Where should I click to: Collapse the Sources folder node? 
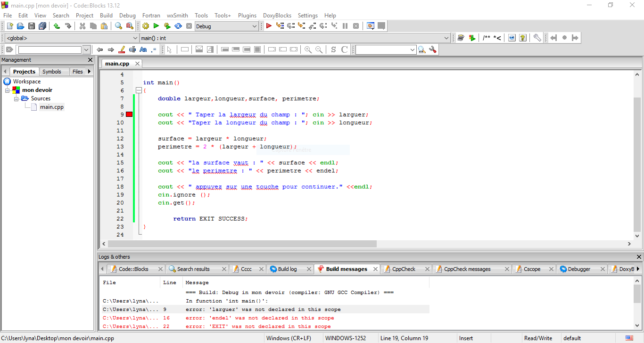[16, 98]
